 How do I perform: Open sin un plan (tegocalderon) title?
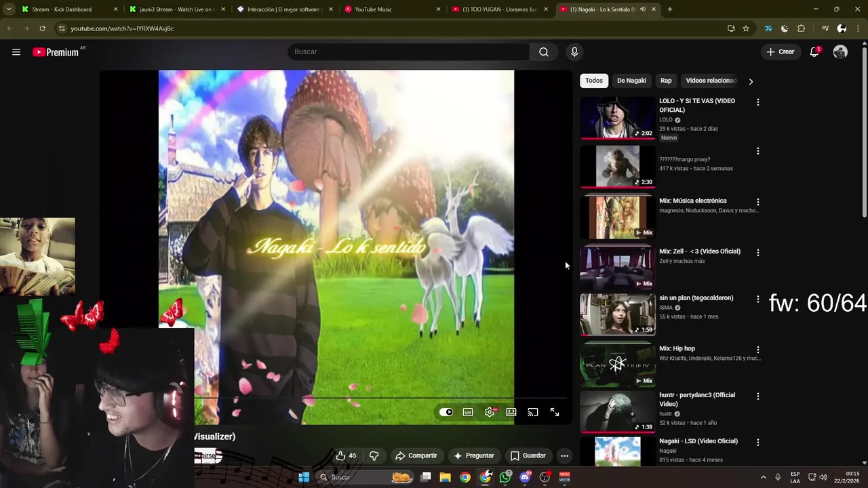696,298
